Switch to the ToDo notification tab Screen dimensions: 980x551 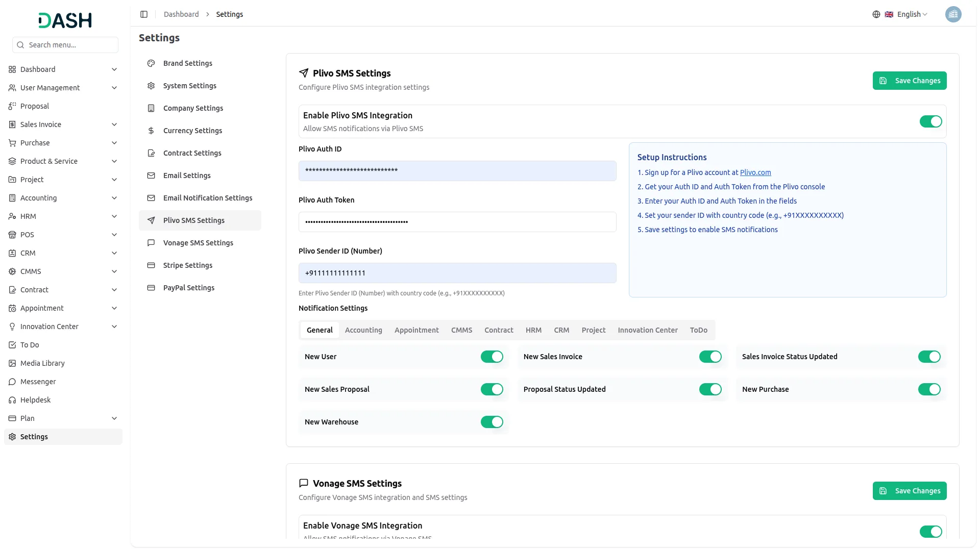[x=698, y=330]
